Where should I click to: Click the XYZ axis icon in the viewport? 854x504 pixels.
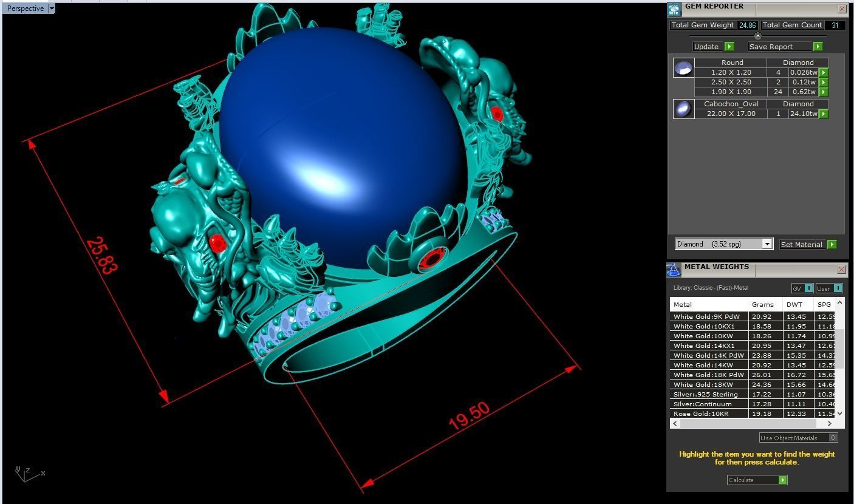pos(29,474)
